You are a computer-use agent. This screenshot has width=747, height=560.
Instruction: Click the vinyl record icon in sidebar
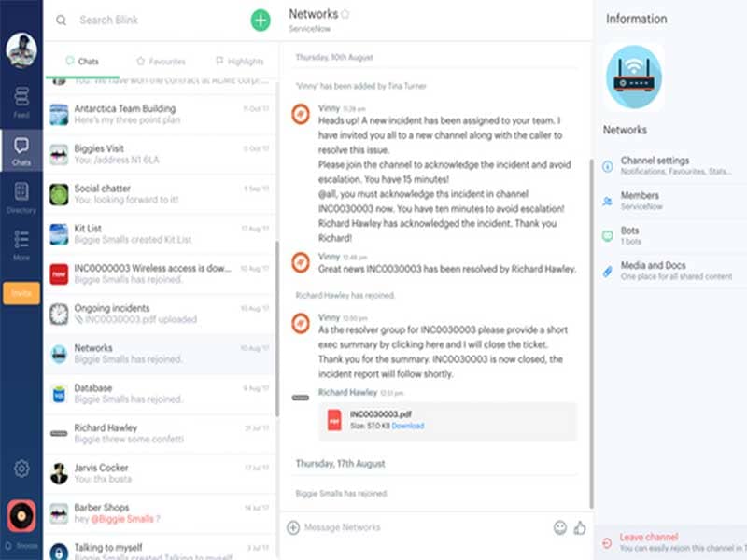(21, 516)
